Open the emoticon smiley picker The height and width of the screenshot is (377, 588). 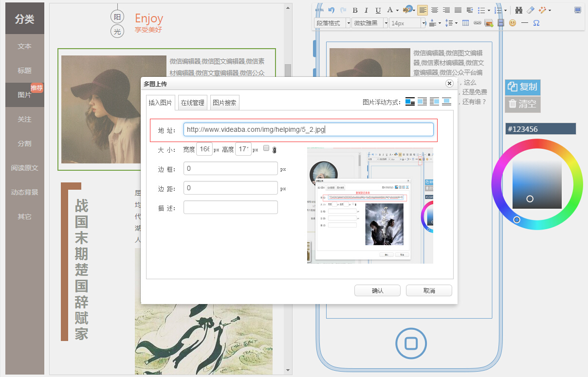[x=513, y=23]
